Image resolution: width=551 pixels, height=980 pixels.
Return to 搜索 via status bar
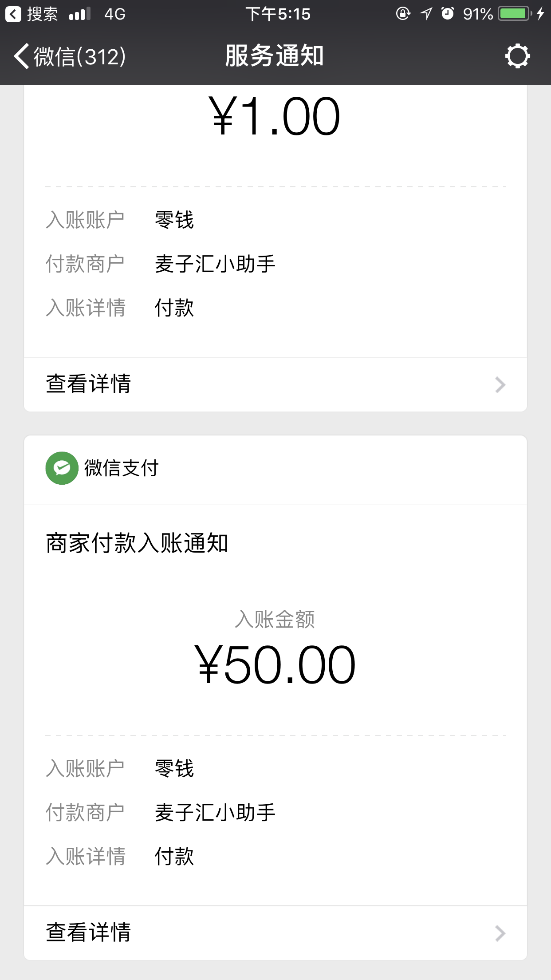[32, 14]
